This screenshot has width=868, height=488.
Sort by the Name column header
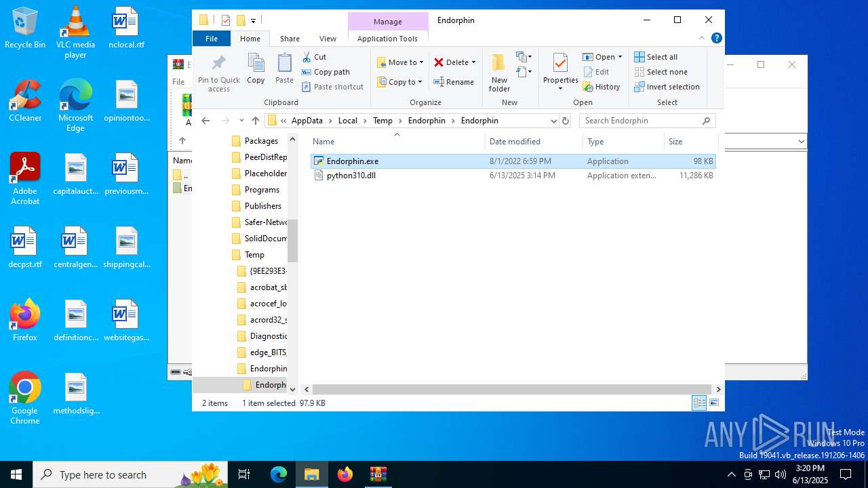click(397, 142)
